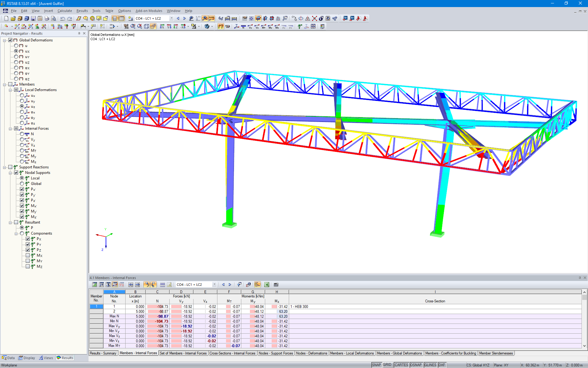The height and width of the screenshot is (368, 588).
Task: Open load case dropdown in main toolbar
Action: click(171, 18)
